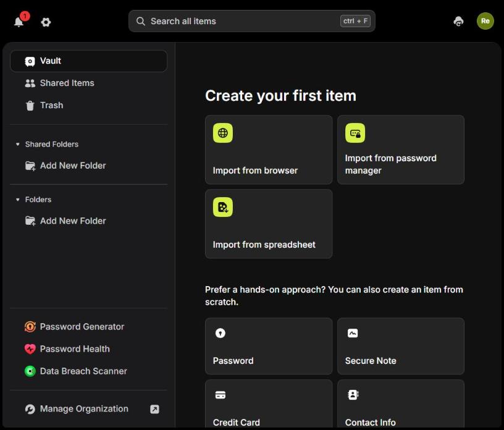Screen dimensions: 504x430
Task: Click the spreadsheet import icon
Action: pyautogui.click(x=223, y=207)
